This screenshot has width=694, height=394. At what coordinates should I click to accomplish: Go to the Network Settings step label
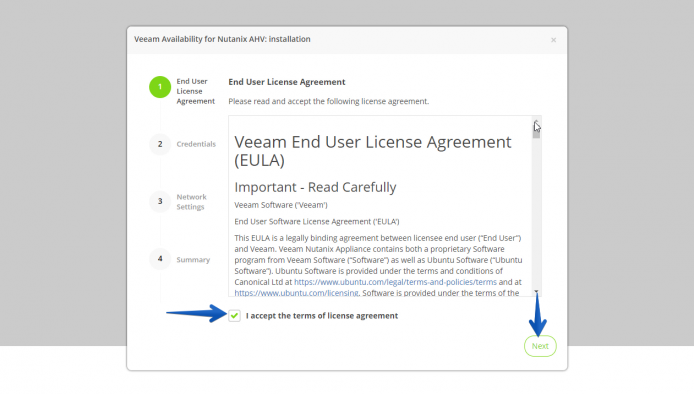tap(191, 202)
